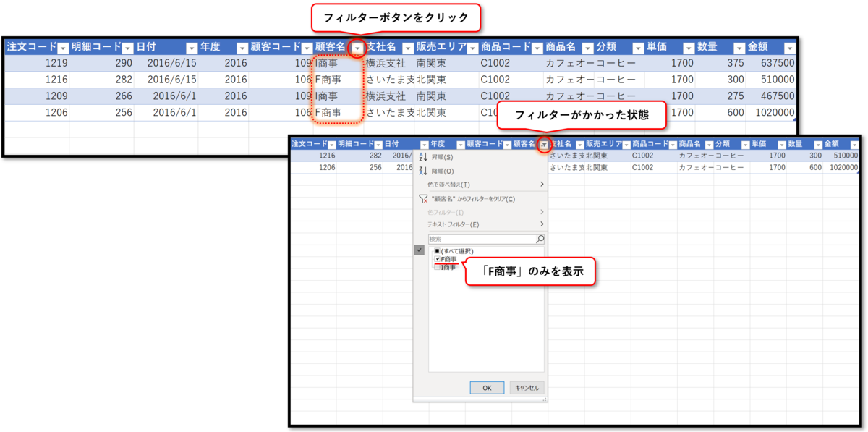This screenshot has width=868, height=432.
Task: Open the filter dropdown on 金額 column
Action: pyautogui.click(x=790, y=48)
